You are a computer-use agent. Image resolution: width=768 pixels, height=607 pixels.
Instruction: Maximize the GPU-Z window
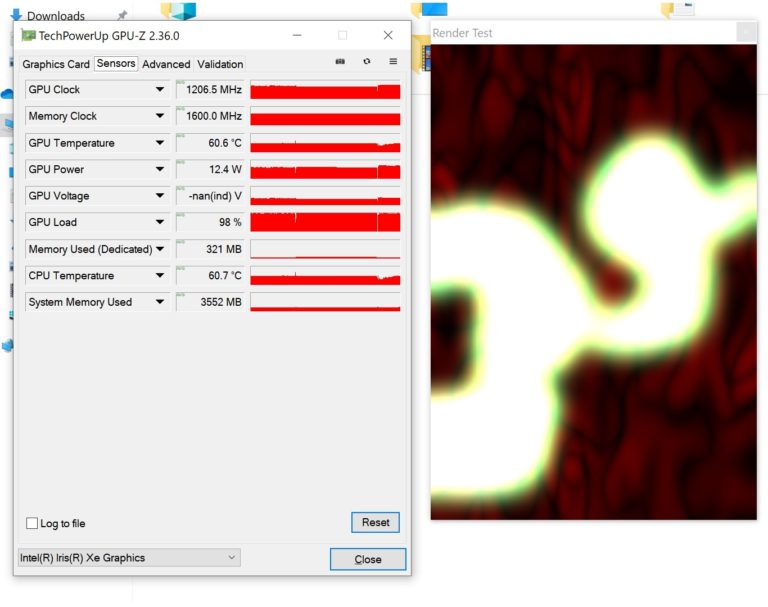(x=342, y=36)
